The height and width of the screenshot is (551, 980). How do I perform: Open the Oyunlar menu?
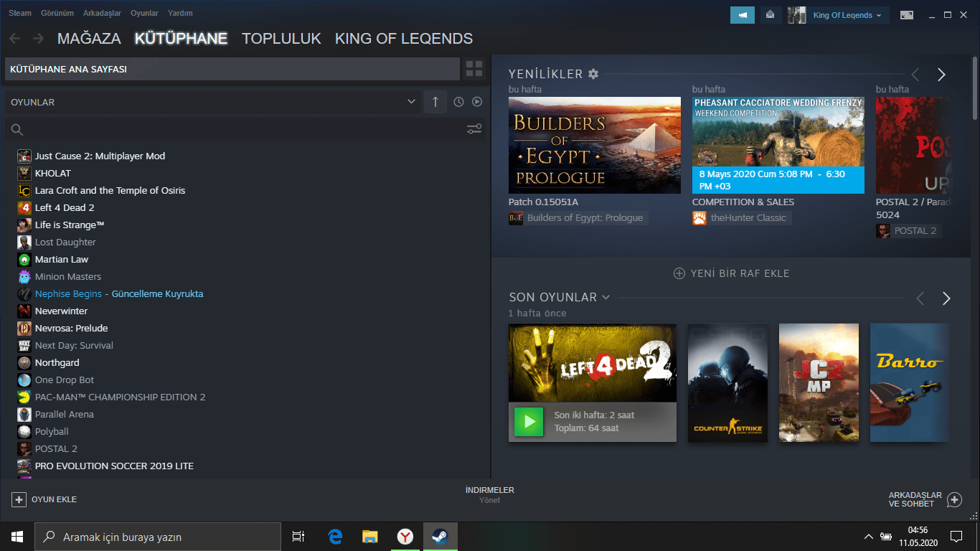point(144,13)
